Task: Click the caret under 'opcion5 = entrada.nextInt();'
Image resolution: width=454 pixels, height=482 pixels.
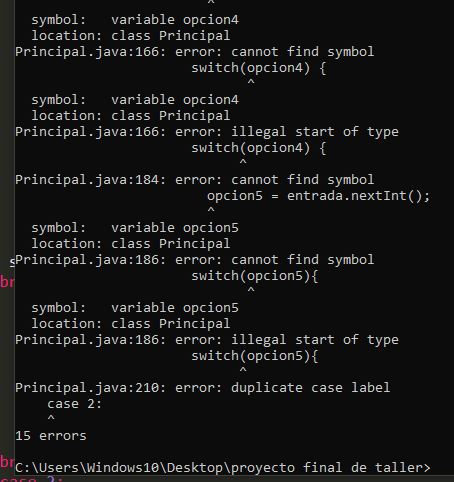Action: pyautogui.click(x=211, y=210)
